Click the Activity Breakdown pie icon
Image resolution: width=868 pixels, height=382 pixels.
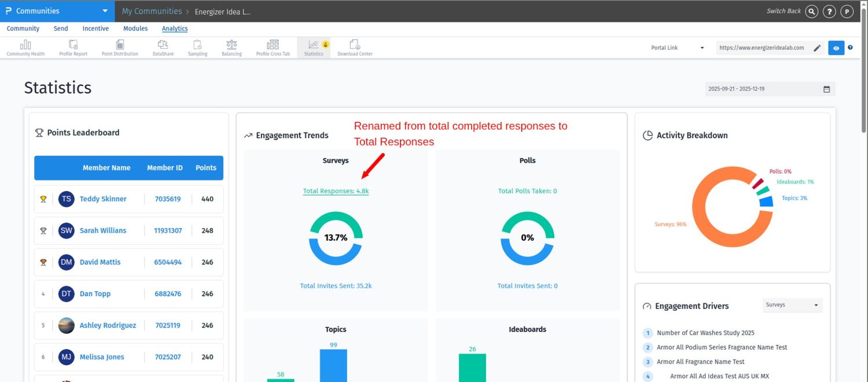648,135
